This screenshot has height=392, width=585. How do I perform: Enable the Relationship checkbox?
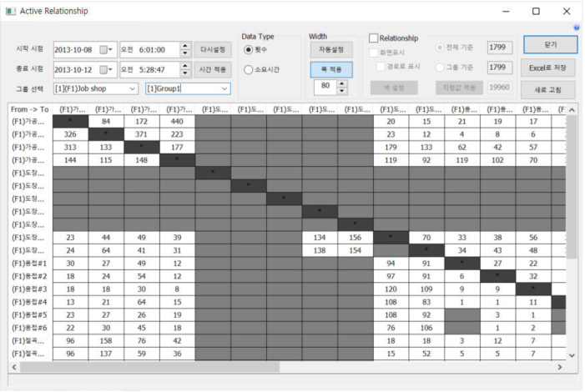click(x=373, y=38)
